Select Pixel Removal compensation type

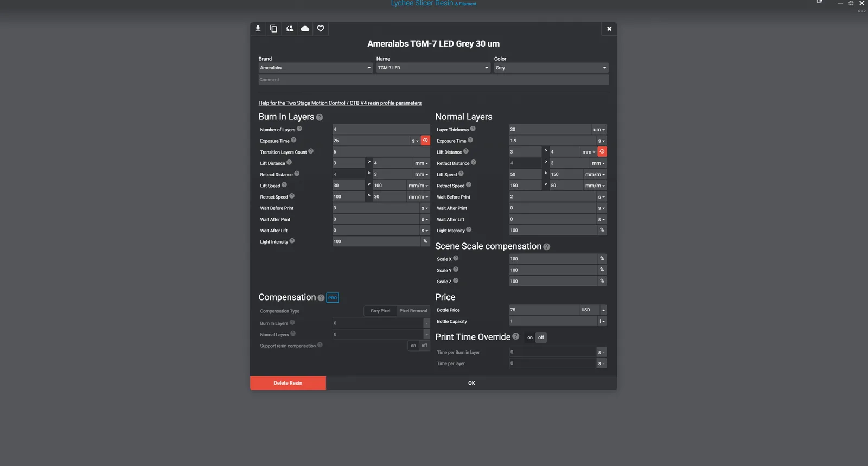pyautogui.click(x=413, y=311)
